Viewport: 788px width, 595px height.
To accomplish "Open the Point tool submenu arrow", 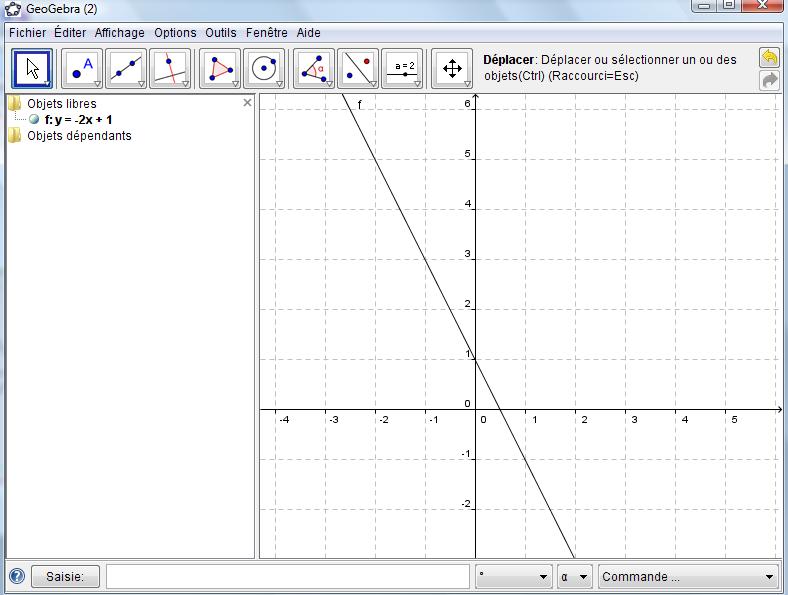I will [97, 84].
